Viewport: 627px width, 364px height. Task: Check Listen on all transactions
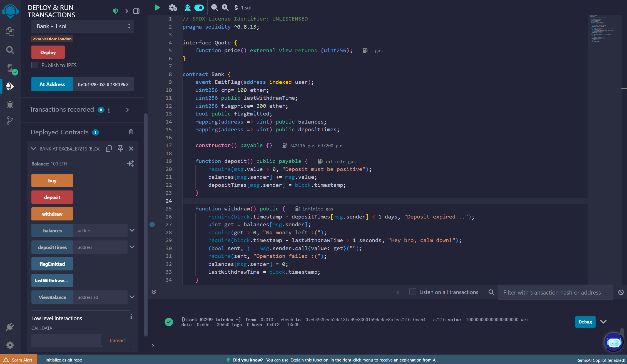413,292
